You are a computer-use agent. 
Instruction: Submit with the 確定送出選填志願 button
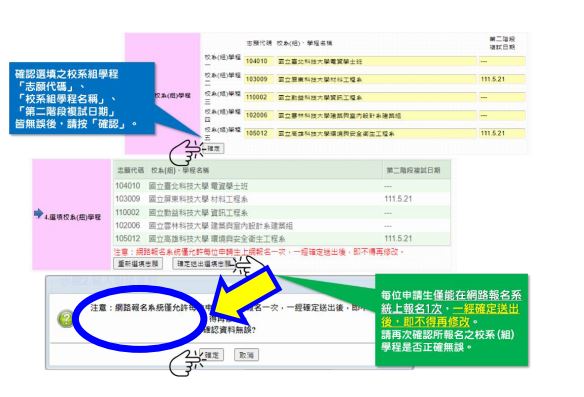(203, 264)
